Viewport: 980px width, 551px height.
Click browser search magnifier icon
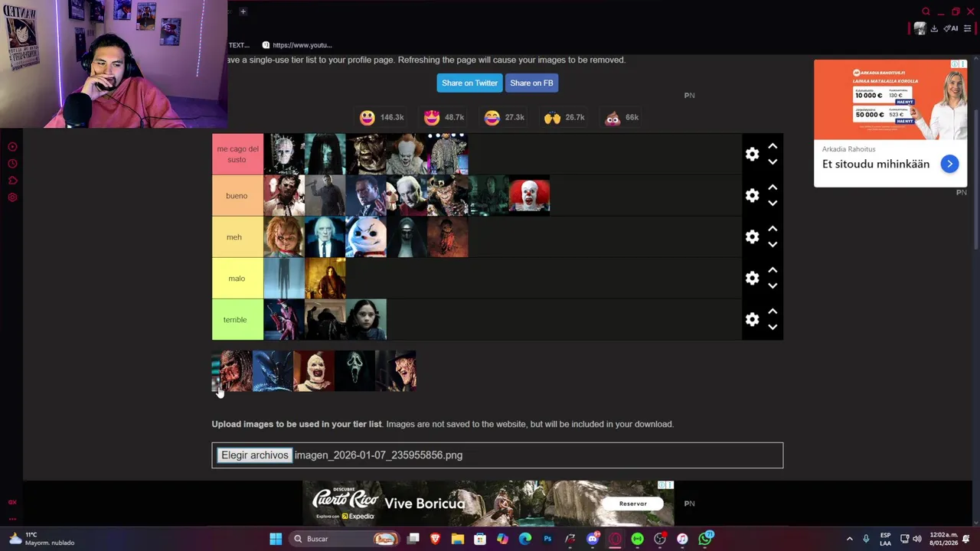[926, 11]
